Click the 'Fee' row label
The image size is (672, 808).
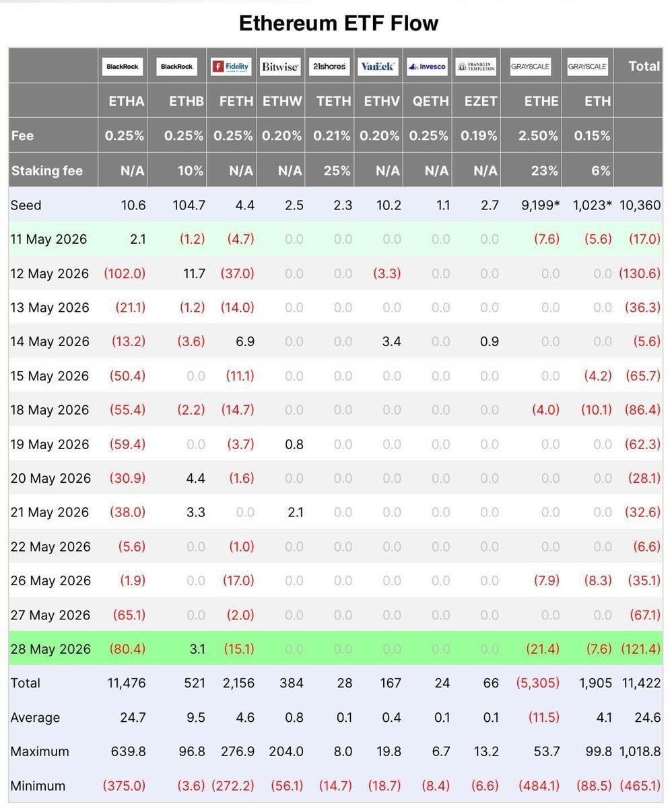pyautogui.click(x=22, y=135)
